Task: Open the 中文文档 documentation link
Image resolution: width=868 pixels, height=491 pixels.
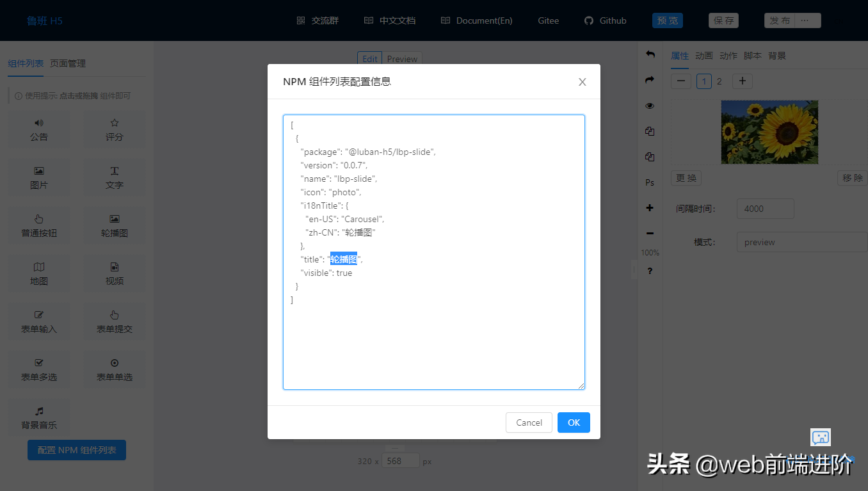Action: coord(390,20)
